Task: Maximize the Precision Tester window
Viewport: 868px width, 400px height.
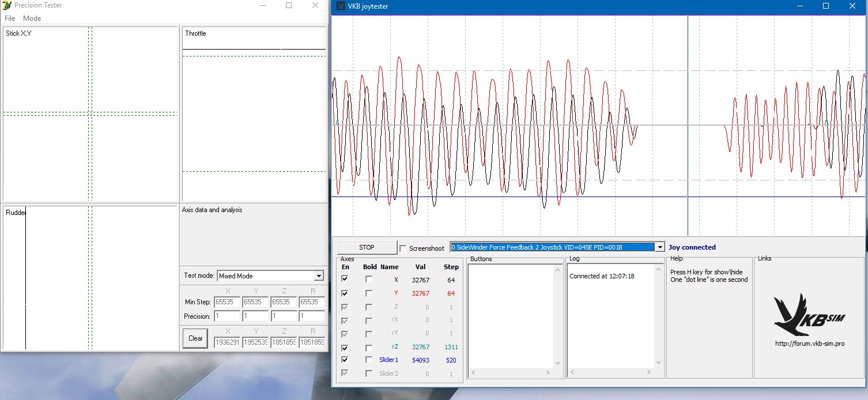Action: point(289,5)
